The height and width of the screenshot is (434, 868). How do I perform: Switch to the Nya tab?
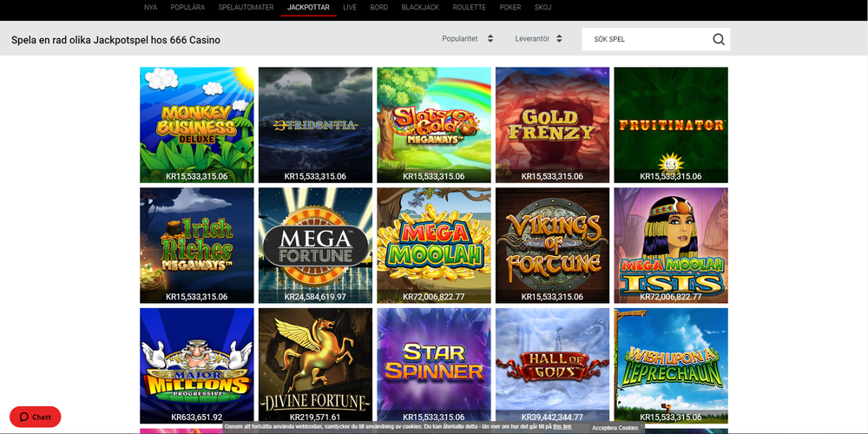point(150,8)
